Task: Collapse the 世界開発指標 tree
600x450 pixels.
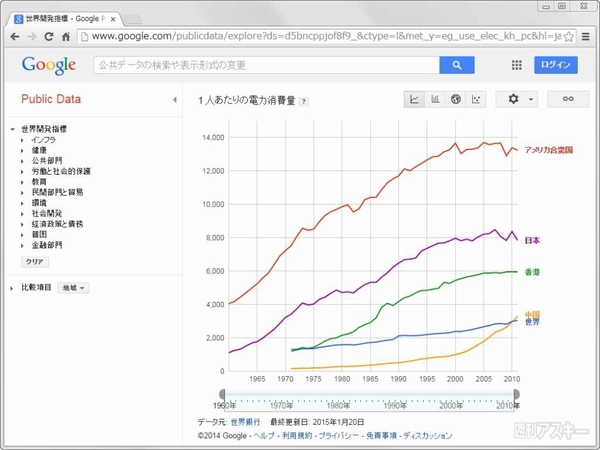Action: click(x=13, y=129)
